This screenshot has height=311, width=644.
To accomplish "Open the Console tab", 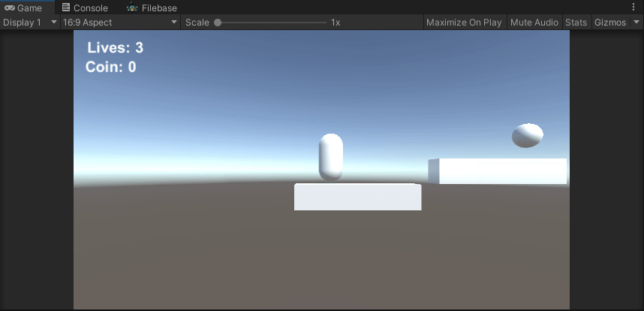I will click(85, 8).
